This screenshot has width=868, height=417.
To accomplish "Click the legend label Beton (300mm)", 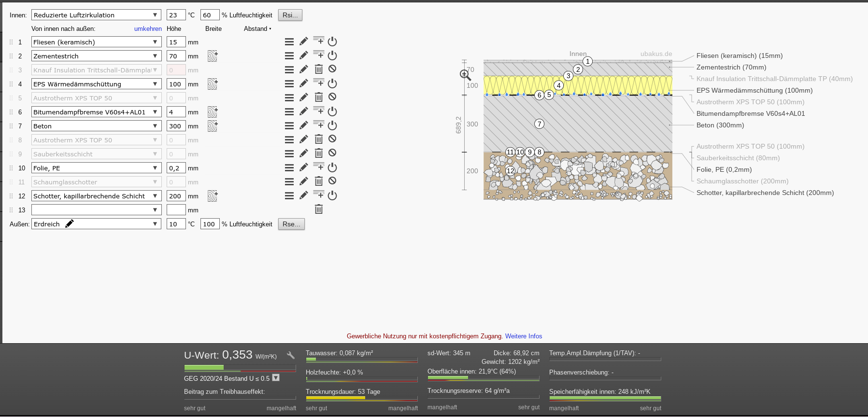I will 720,125.
